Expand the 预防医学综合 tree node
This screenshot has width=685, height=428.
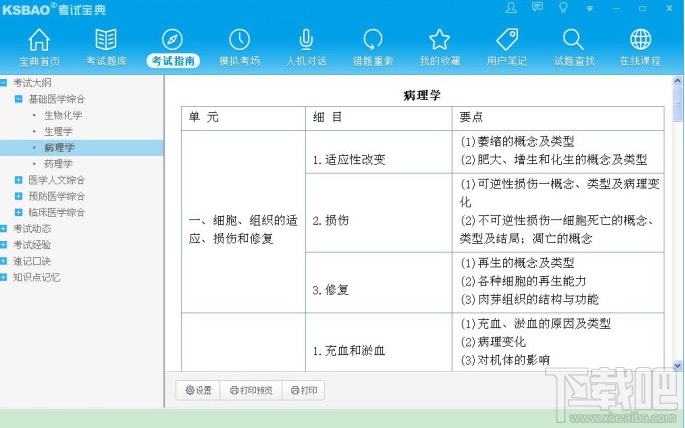click(18, 196)
